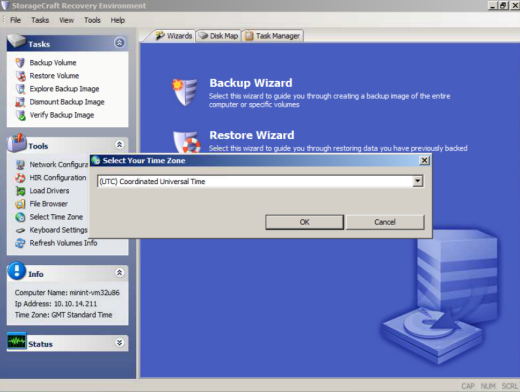Click the Dismount Backup Image icon
520x392 pixels.
[x=20, y=102]
